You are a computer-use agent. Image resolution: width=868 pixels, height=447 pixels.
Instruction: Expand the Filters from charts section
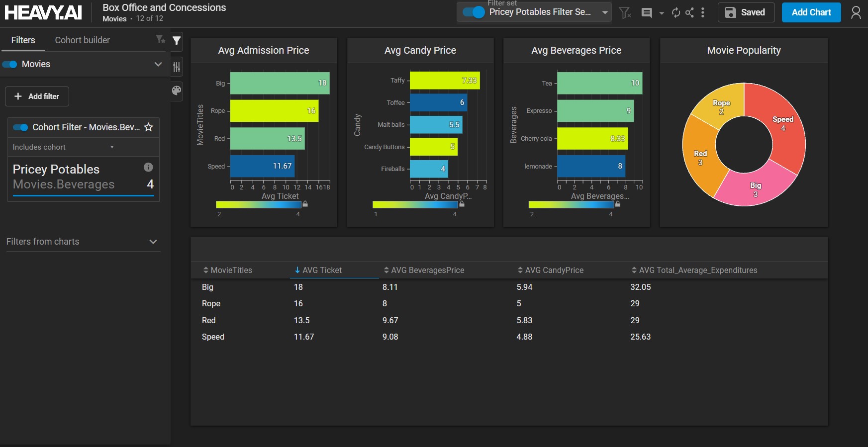[153, 242]
